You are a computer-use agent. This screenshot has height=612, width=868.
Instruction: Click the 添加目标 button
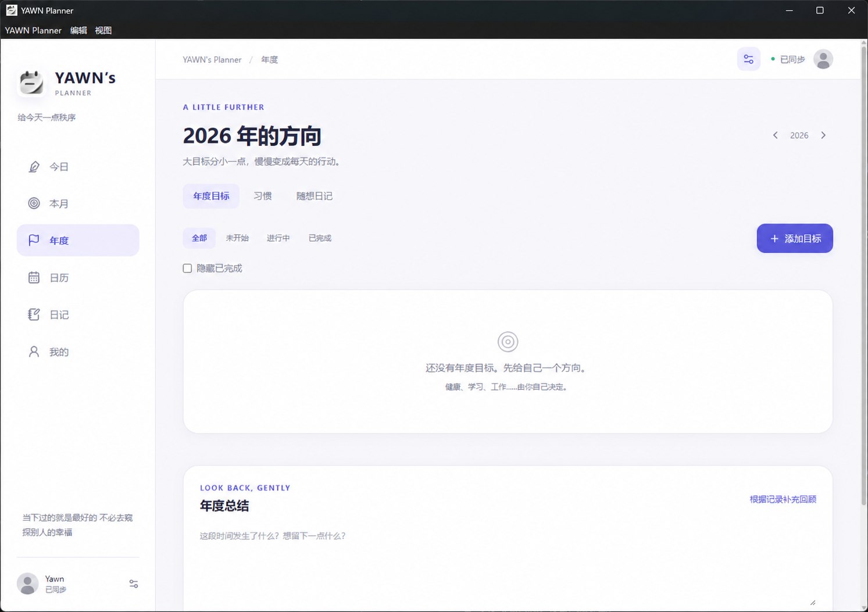click(x=795, y=238)
